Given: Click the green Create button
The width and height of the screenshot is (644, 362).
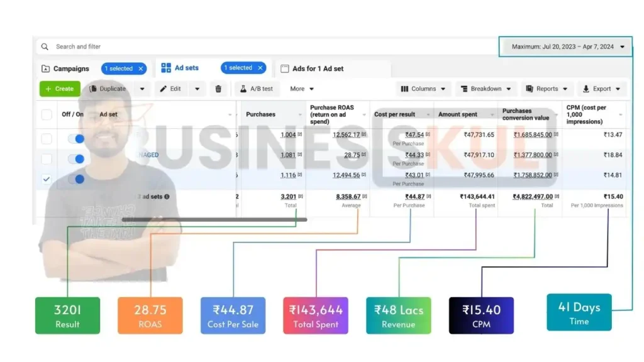Looking at the screenshot, I should click(60, 89).
